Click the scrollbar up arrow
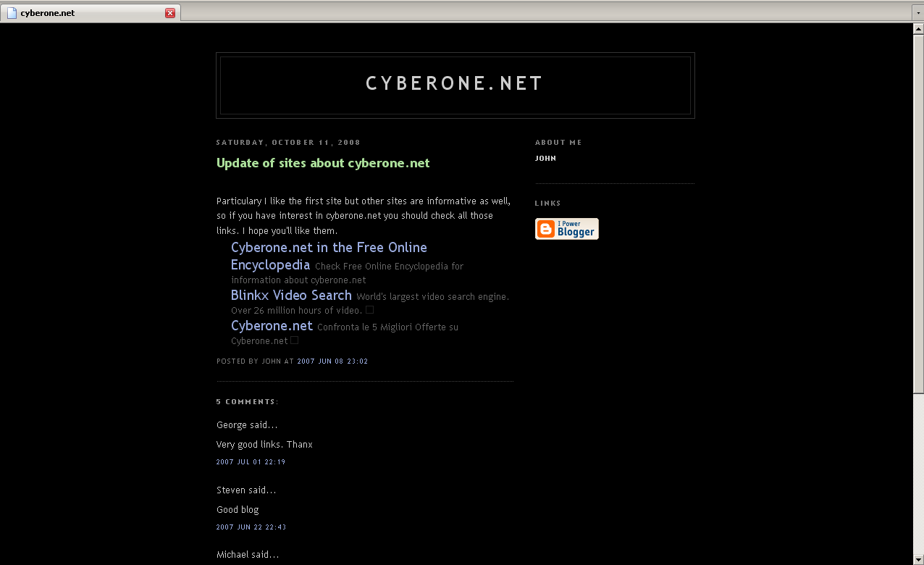 pyautogui.click(x=918, y=29)
